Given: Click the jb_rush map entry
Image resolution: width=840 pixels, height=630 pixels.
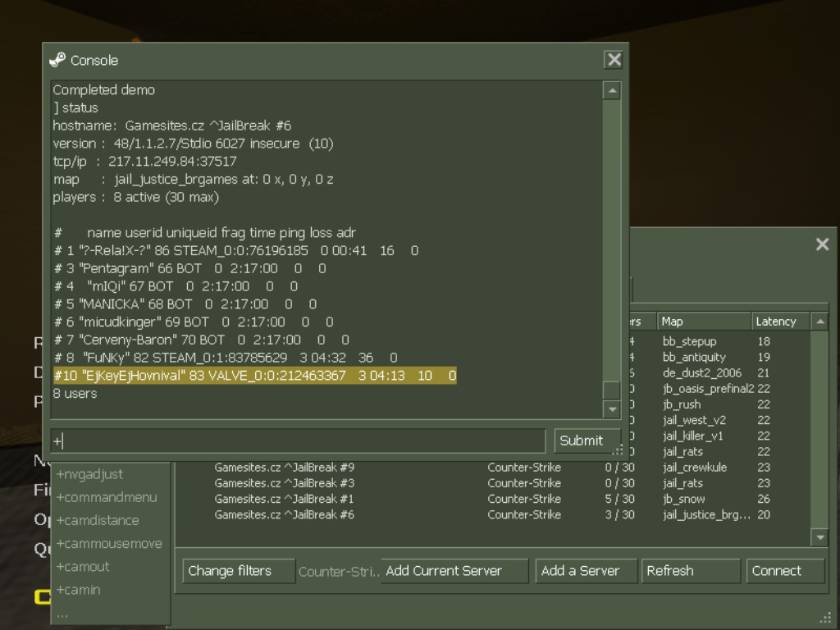Looking at the screenshot, I should [682, 404].
